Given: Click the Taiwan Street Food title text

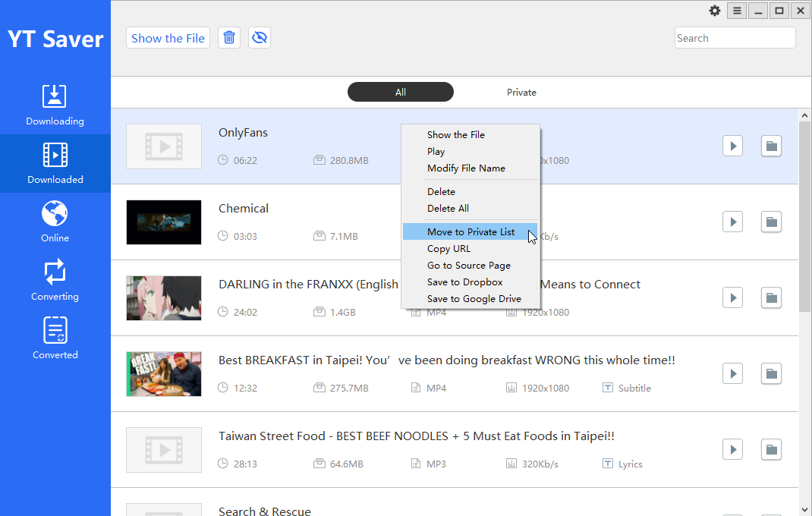Looking at the screenshot, I should click(x=417, y=436).
